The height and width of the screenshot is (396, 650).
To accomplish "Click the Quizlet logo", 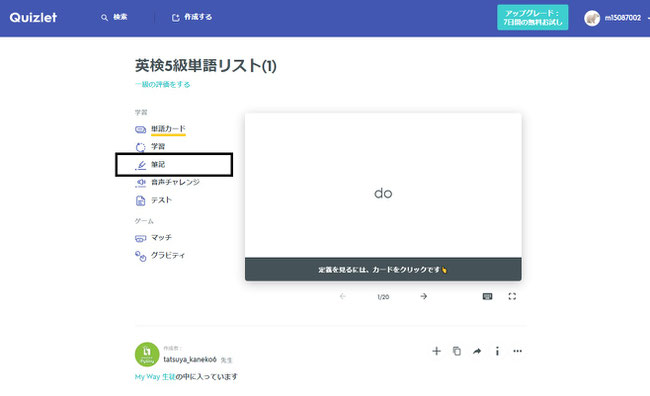I will click(x=33, y=17).
